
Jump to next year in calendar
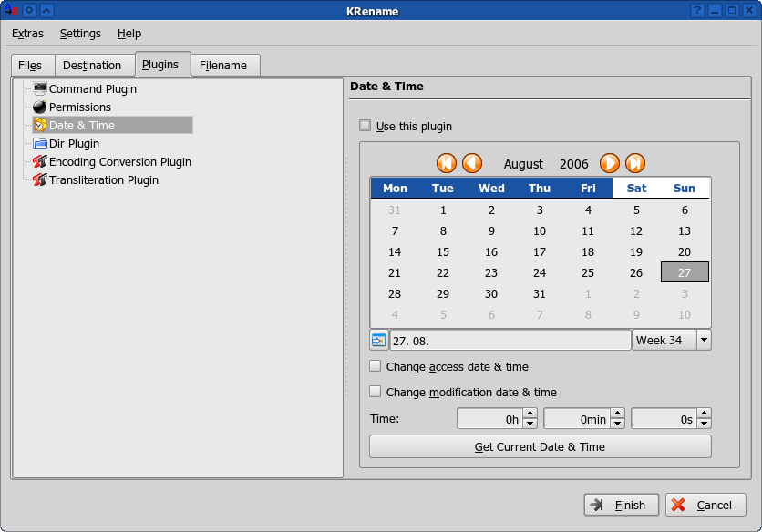pyautogui.click(x=635, y=163)
